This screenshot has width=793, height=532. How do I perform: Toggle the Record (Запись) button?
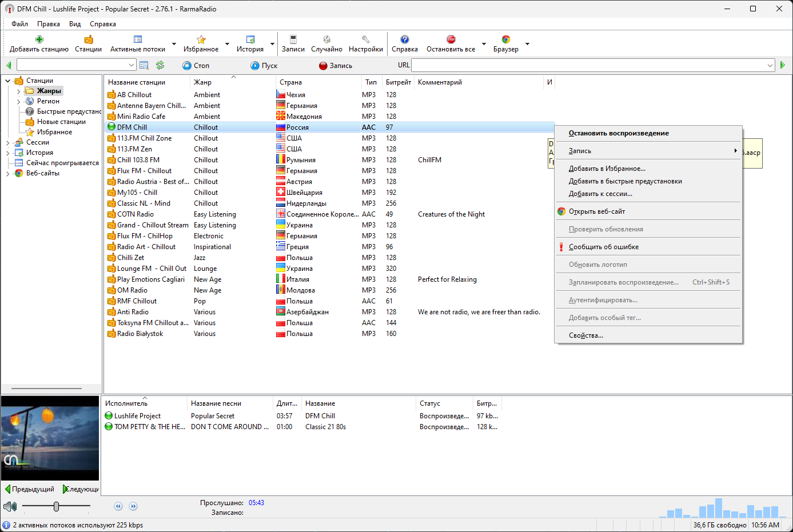coord(336,66)
